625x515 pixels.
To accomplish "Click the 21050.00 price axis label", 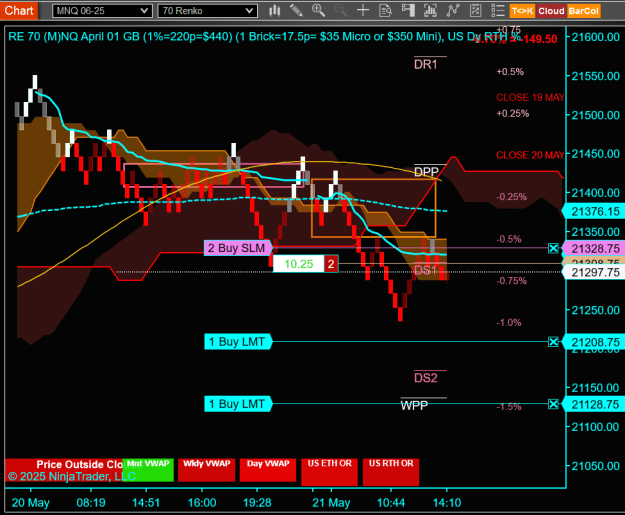I will (596, 466).
